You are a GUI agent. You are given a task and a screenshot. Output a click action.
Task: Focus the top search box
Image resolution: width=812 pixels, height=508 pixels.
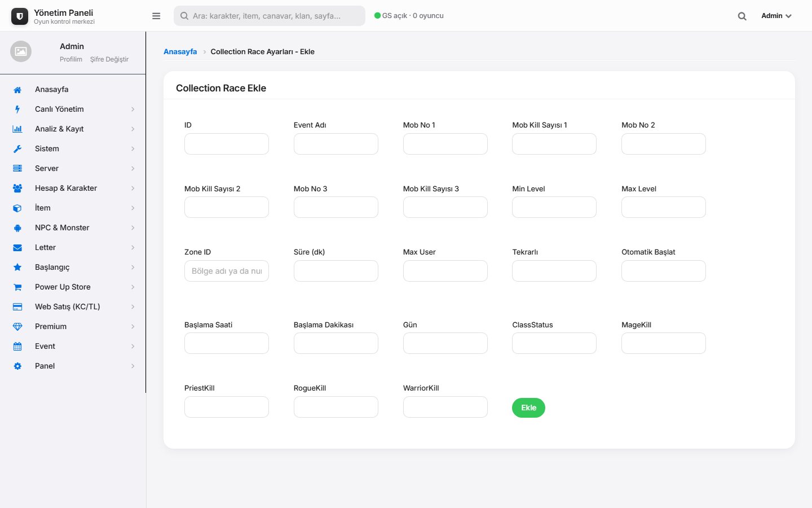(270, 16)
